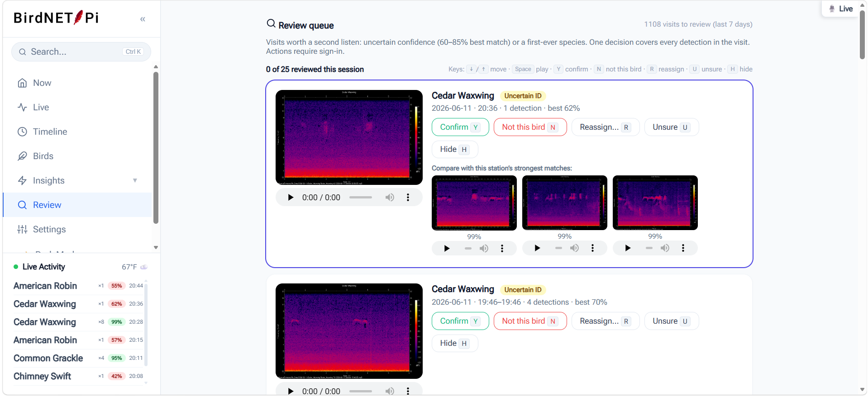Mute the 19:46 Cedar Waxwing audio player
The image size is (868, 396).
(390, 391)
